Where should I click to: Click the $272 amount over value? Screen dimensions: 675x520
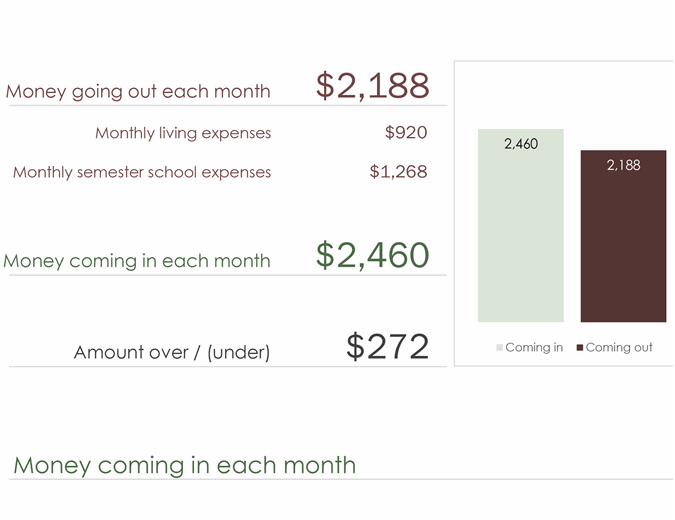coord(387,347)
